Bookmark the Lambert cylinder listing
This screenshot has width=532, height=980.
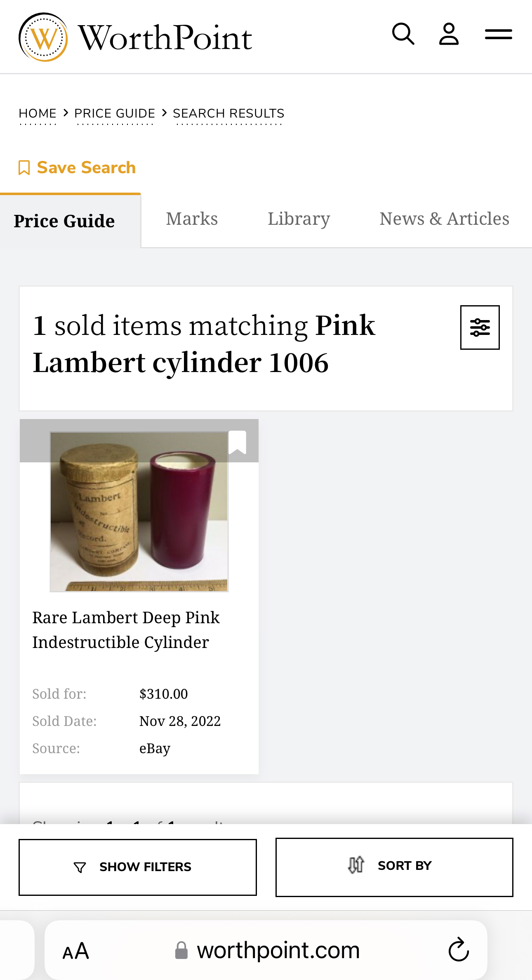(x=238, y=442)
